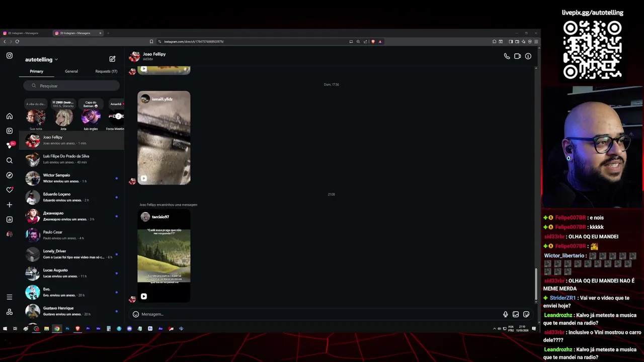The width and height of the screenshot is (644, 362).
Task: Open a new browser tab
Action: 108,33
